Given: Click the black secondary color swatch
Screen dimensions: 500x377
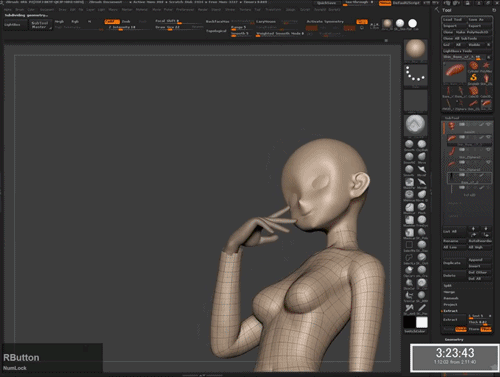Looking at the screenshot, I should click(409, 322).
